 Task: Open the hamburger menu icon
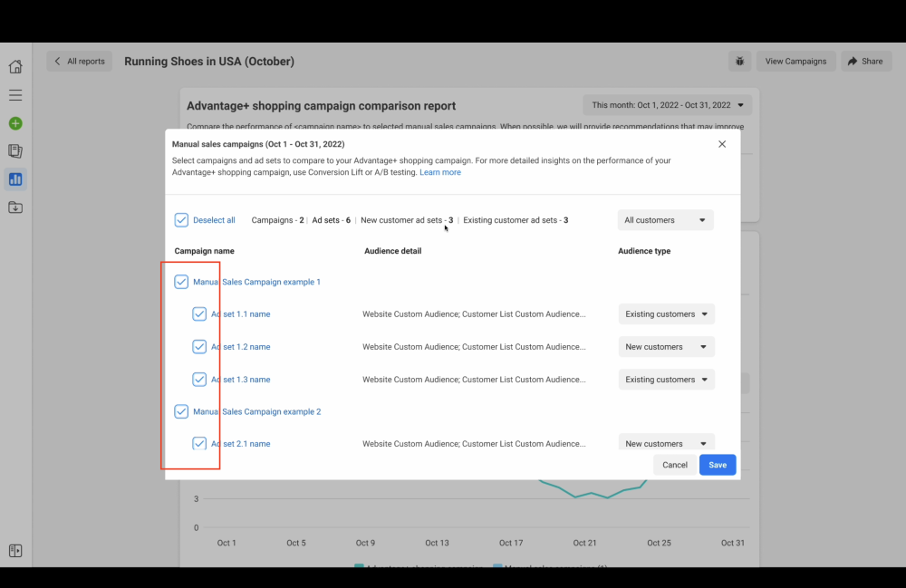coord(15,95)
